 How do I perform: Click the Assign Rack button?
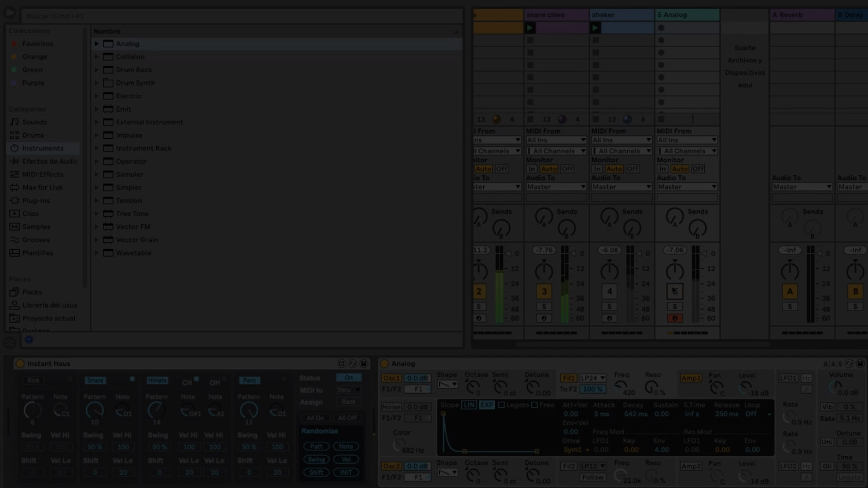click(348, 402)
